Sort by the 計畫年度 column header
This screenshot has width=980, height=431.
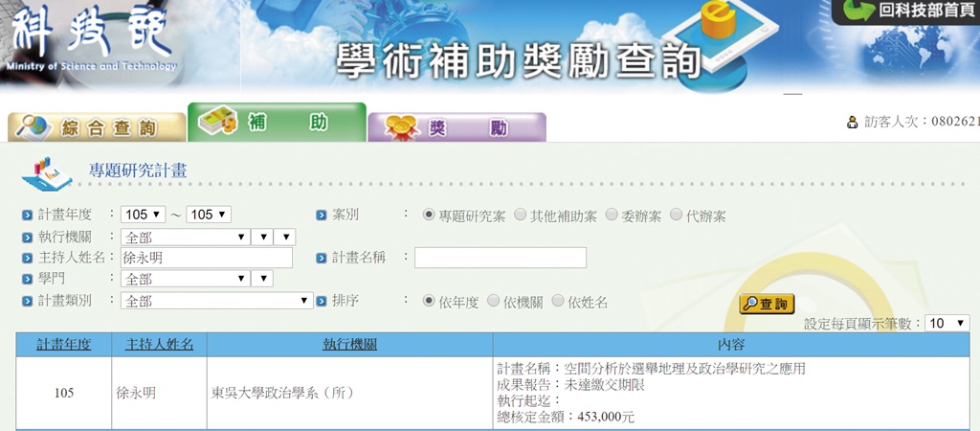pyautogui.click(x=64, y=344)
